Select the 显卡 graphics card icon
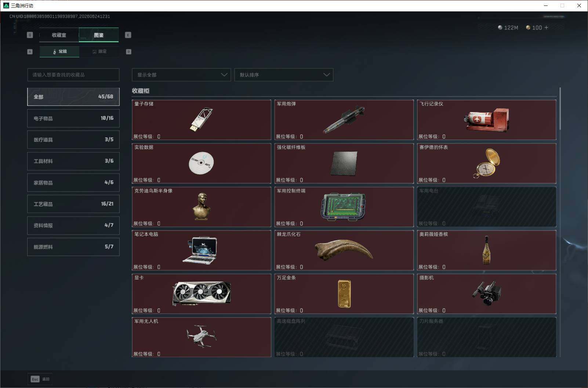This screenshot has width=588, height=388. coord(202,294)
